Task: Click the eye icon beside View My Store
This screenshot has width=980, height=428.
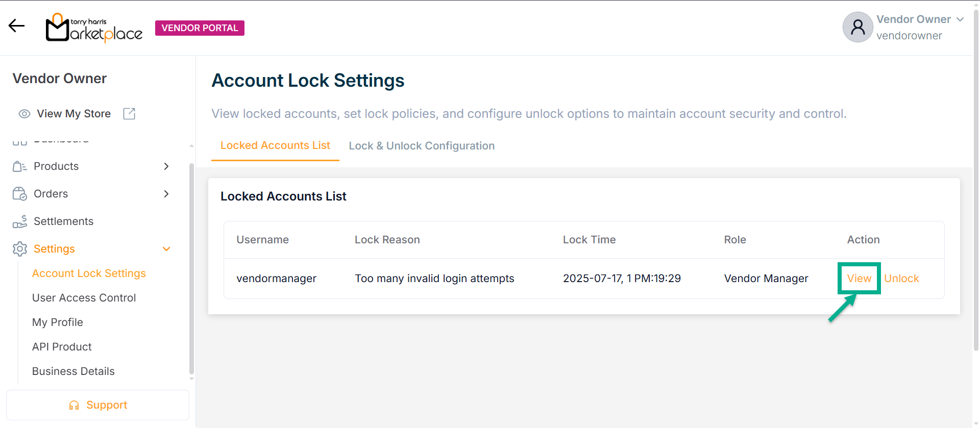Action: click(x=24, y=114)
